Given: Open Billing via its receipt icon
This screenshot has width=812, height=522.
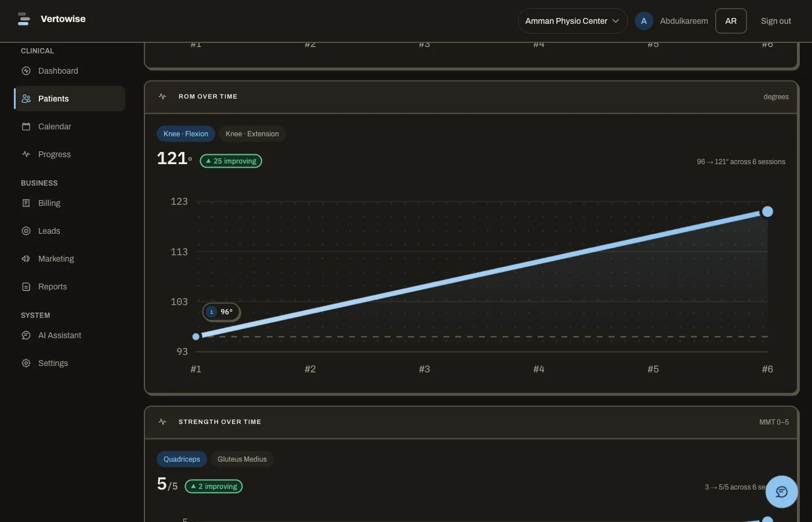Looking at the screenshot, I should click(x=26, y=203).
